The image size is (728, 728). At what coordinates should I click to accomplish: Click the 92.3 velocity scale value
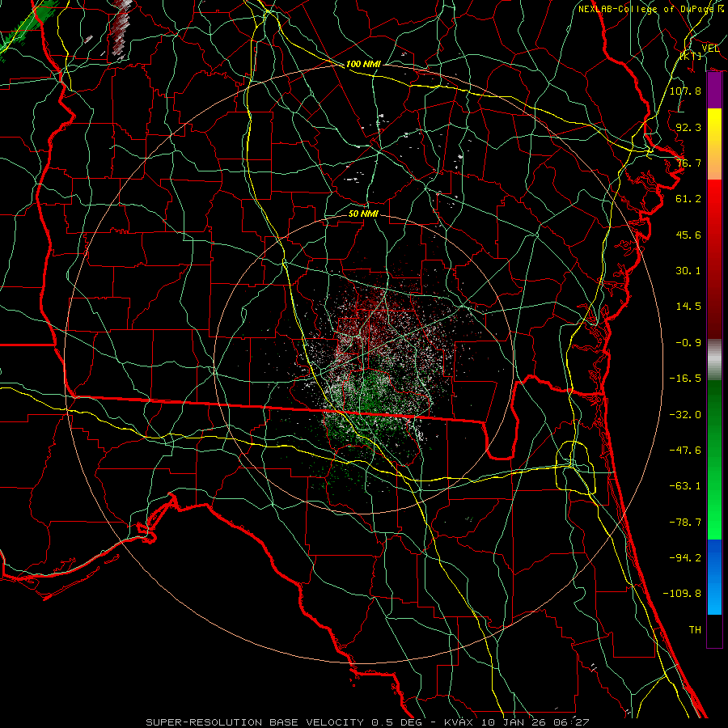point(688,127)
